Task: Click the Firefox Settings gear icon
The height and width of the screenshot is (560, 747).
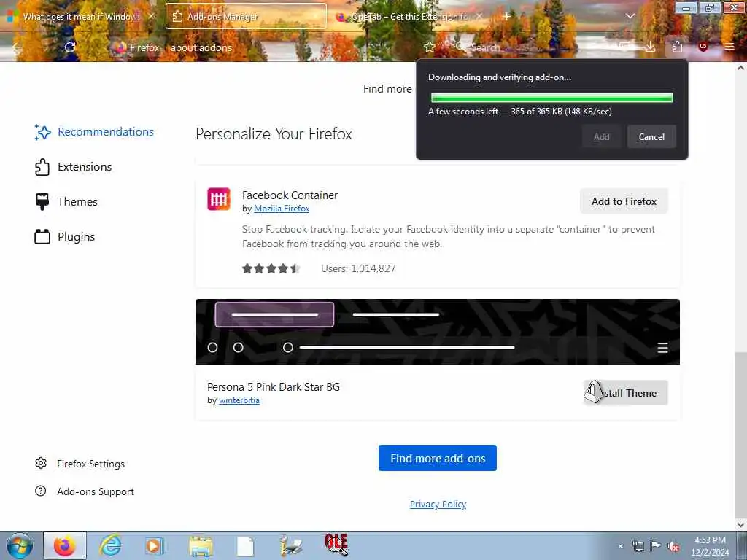Action: pos(41,463)
